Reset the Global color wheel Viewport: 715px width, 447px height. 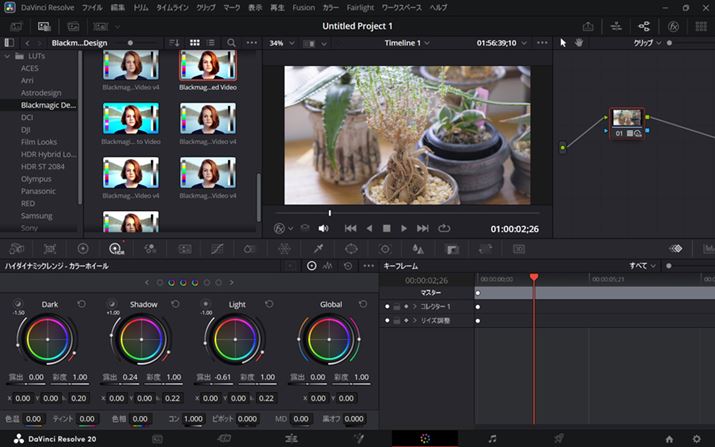pyautogui.click(x=361, y=304)
